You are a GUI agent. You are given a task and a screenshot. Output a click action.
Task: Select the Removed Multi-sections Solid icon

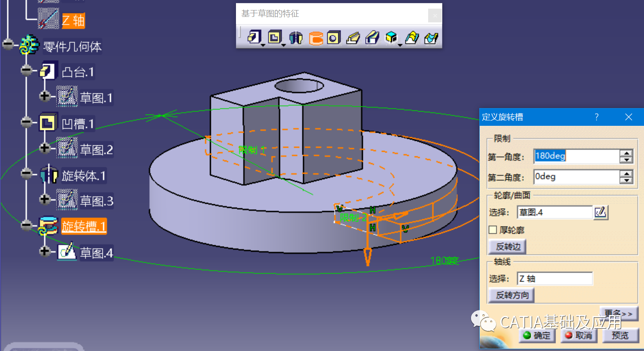click(x=431, y=37)
